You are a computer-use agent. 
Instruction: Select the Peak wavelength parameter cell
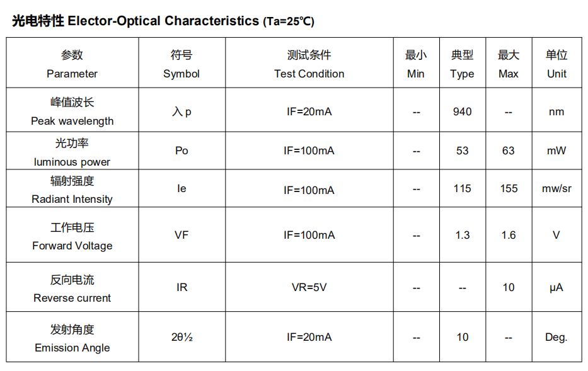click(x=72, y=111)
